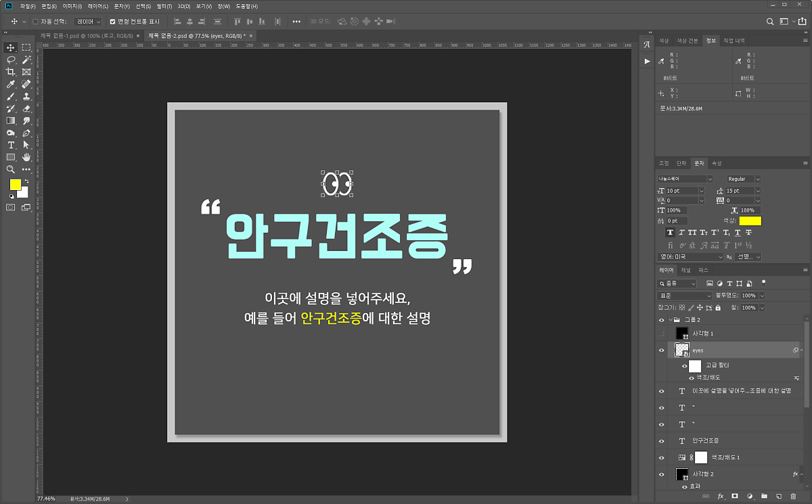
Task: Choose the Eraser tool
Action: click(x=26, y=108)
